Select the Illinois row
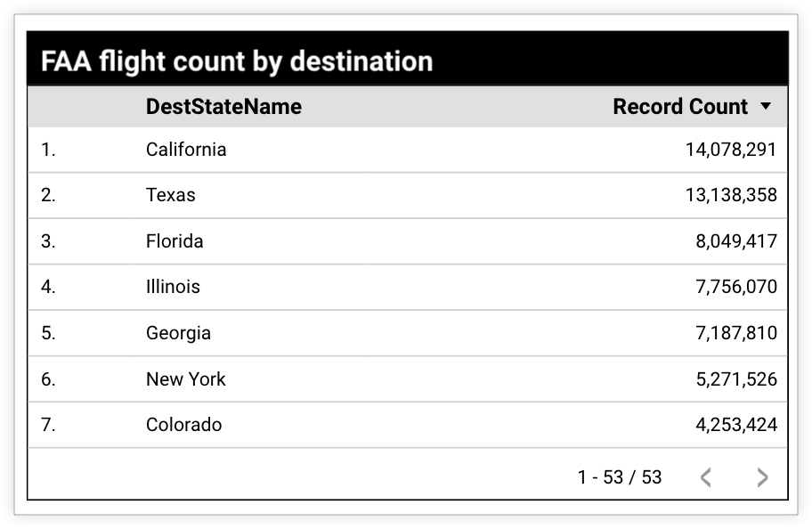Screen dimensions: 812x529 [x=172, y=287]
